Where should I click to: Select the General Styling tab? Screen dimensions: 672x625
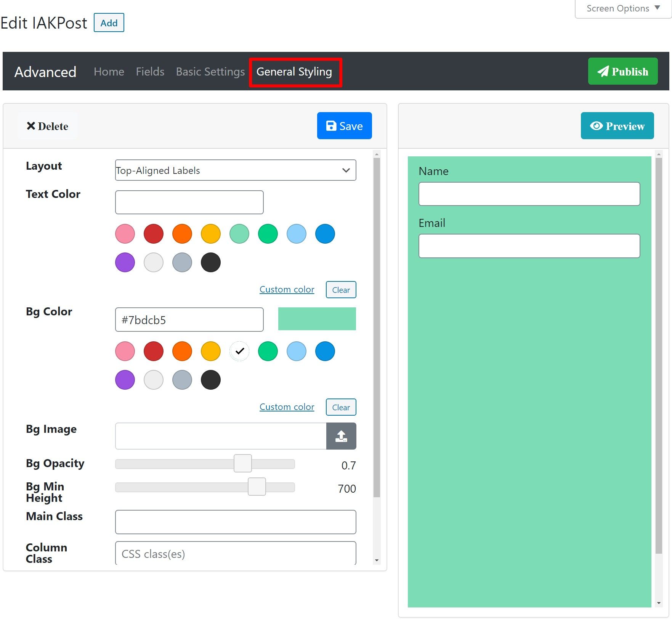(294, 71)
